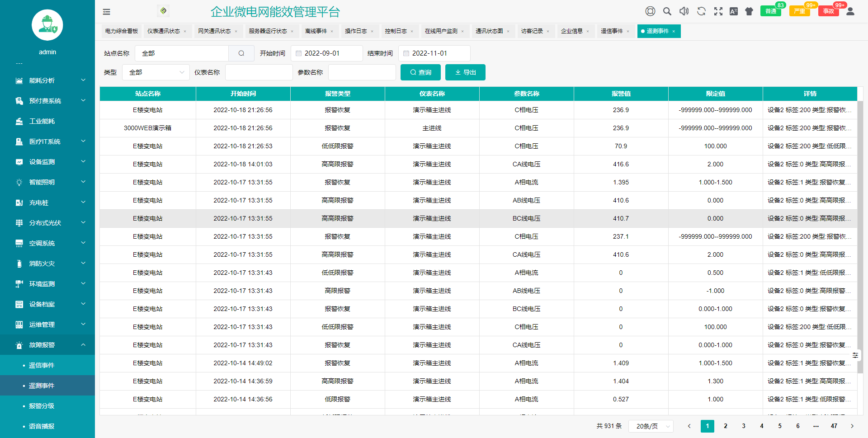The width and height of the screenshot is (868, 438).
Task: Enter fullscreen mode via the expand icon
Action: pos(718,11)
